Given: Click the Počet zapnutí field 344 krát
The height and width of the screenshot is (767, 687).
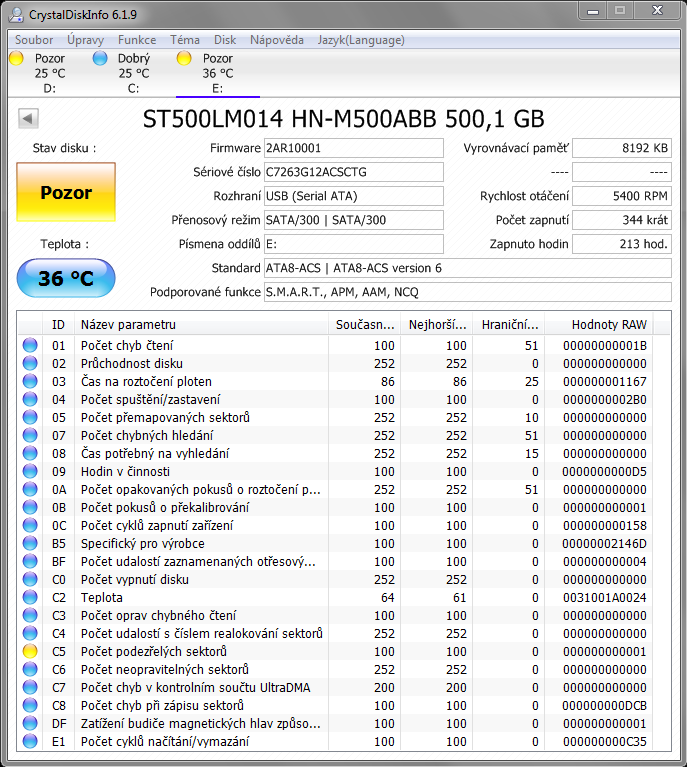Looking at the screenshot, I should pos(622,220).
